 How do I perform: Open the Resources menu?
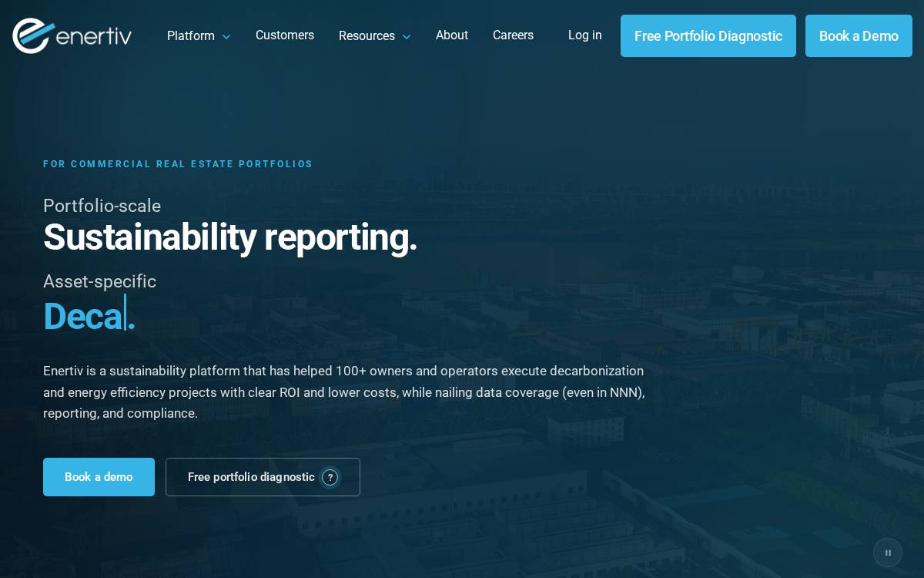367,36
